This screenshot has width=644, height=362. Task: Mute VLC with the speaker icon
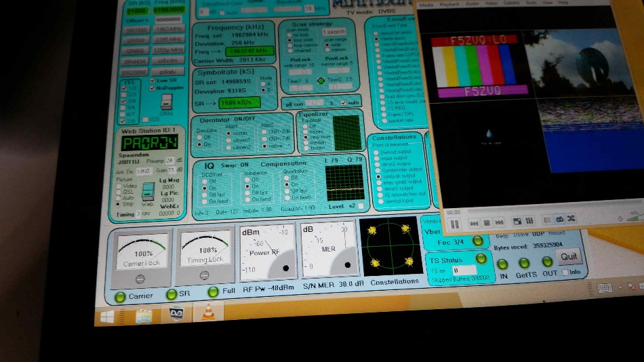click(620, 218)
